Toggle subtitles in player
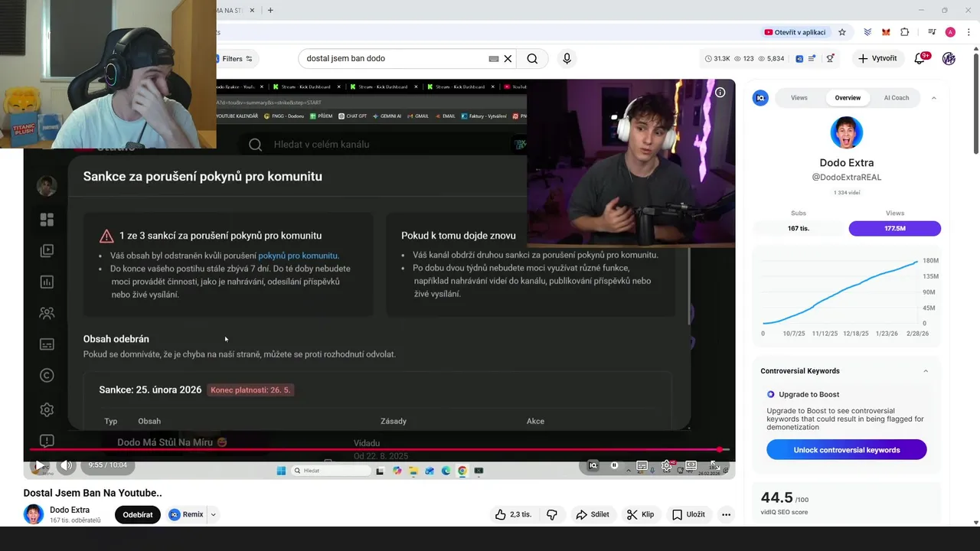Screen dimensions: 980x551 pos(642,465)
